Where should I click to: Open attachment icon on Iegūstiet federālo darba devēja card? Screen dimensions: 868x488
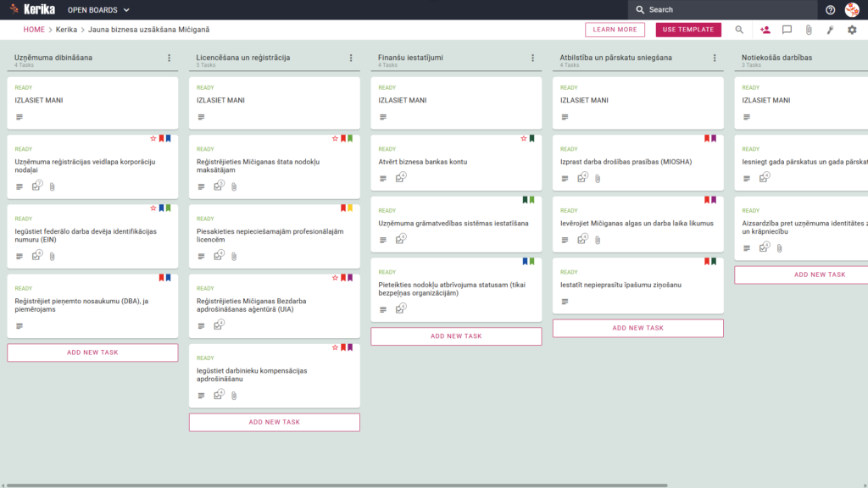pos(52,256)
